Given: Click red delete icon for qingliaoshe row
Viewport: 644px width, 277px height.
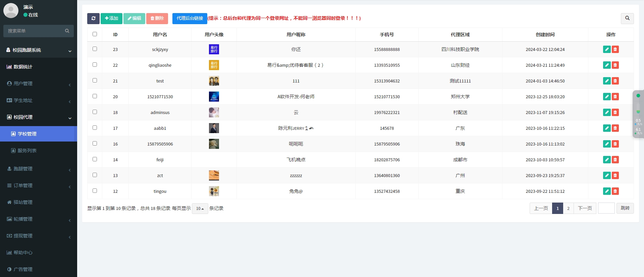Looking at the screenshot, I should (615, 65).
